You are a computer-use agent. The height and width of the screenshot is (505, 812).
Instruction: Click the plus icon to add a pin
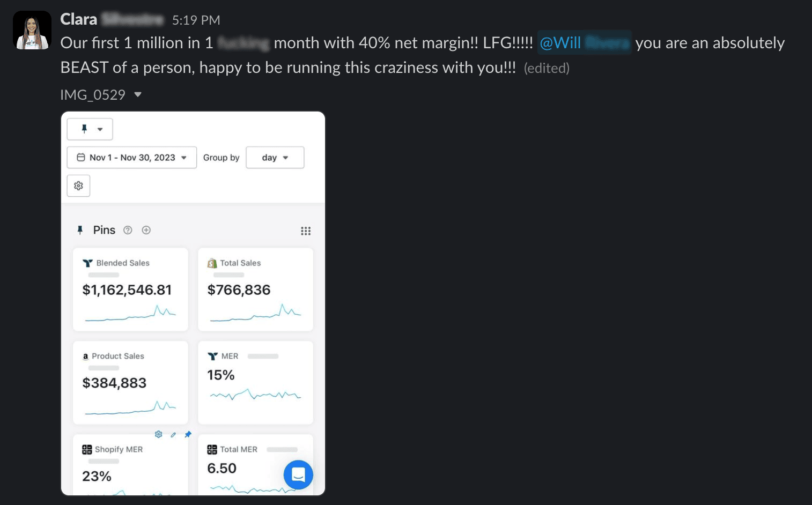coord(146,231)
